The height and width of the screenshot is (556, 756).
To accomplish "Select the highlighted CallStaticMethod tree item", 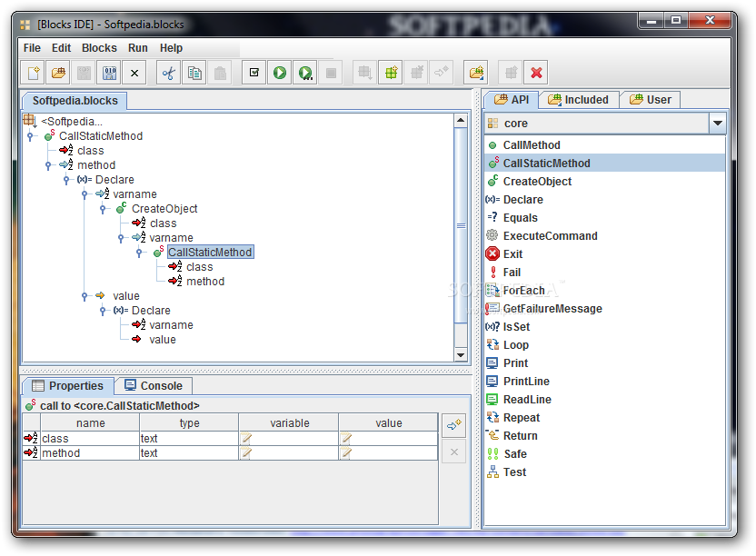I will tap(210, 253).
